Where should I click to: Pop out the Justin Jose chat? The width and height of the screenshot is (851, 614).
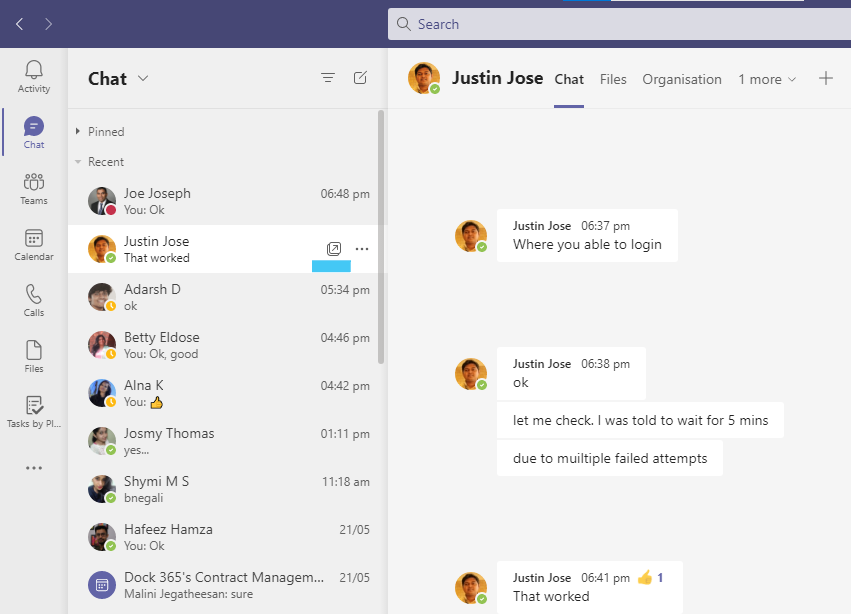(332, 248)
